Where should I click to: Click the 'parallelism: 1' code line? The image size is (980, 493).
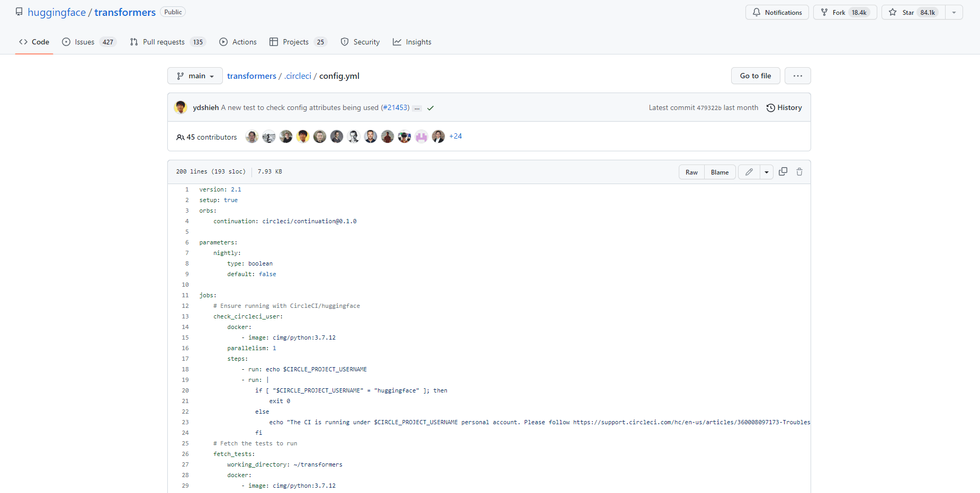[251, 348]
